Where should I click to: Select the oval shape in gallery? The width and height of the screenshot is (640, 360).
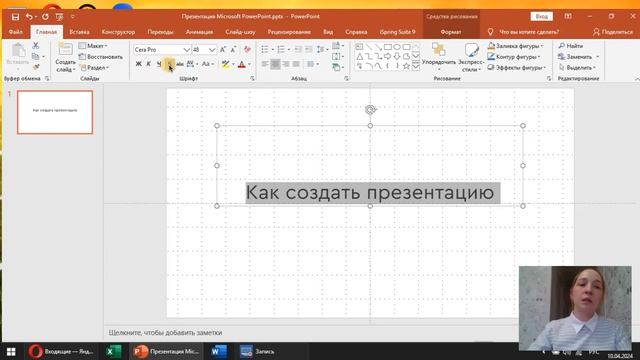(397, 47)
